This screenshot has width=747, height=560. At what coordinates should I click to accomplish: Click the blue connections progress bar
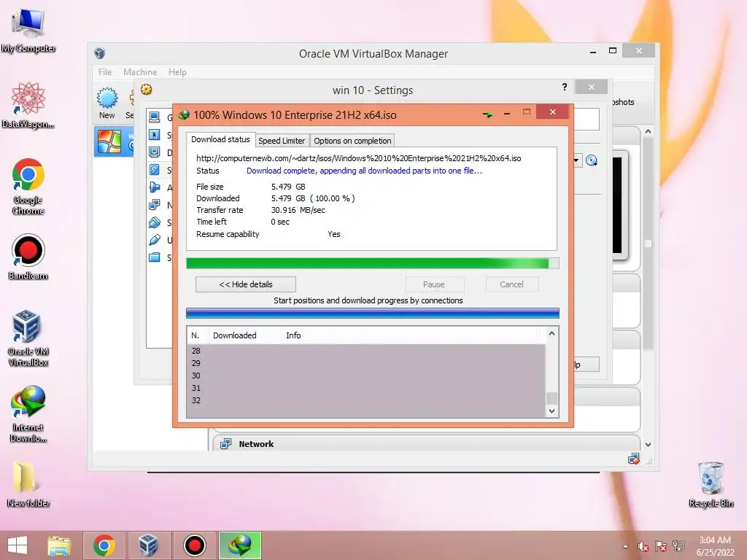click(373, 313)
